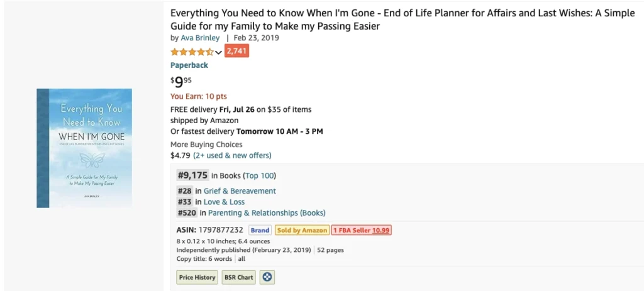The image size is (644, 291).
Task: Open the BSR Chart button
Action: [x=238, y=277]
